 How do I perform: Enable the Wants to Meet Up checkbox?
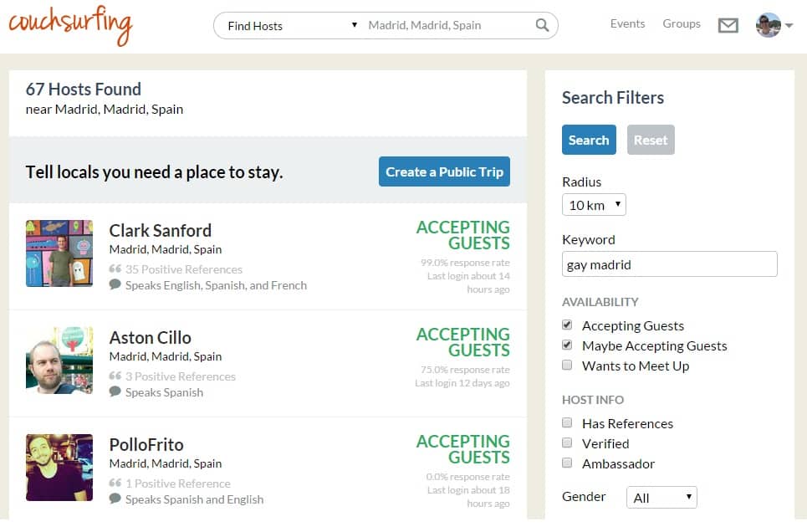567,366
